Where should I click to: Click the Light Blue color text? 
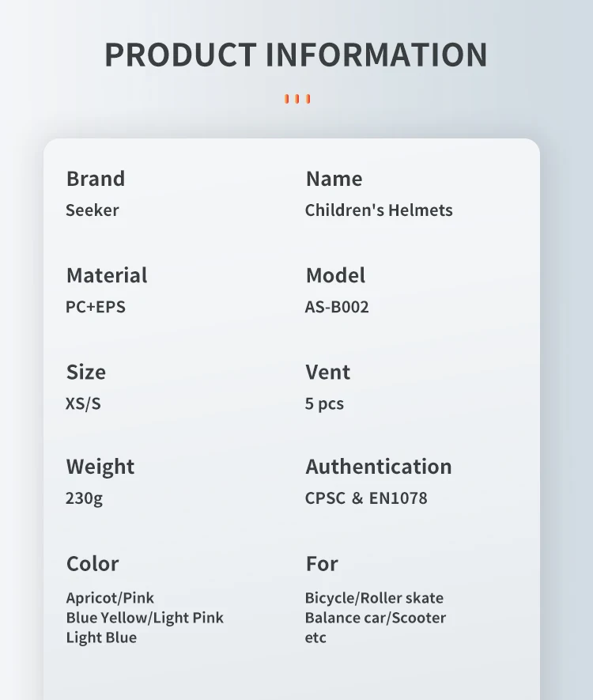point(101,638)
